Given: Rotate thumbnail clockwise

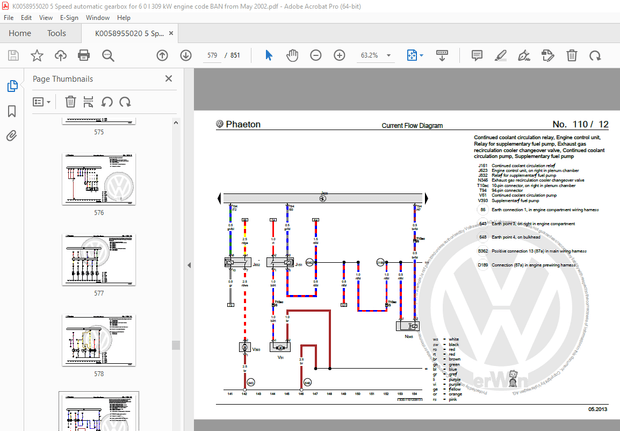Looking at the screenshot, I should click(125, 102).
